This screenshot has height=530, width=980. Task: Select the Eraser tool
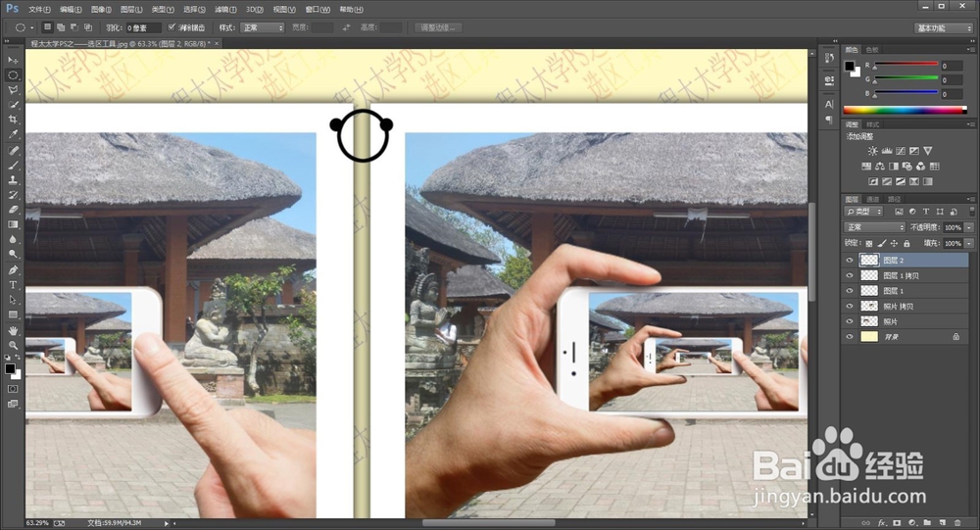(13, 210)
